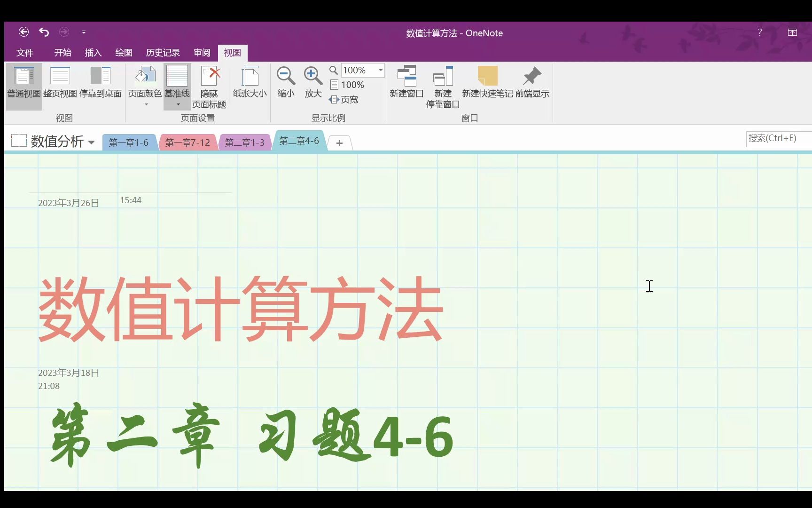Click the 第二章 习题4-6 heading image

252,436
